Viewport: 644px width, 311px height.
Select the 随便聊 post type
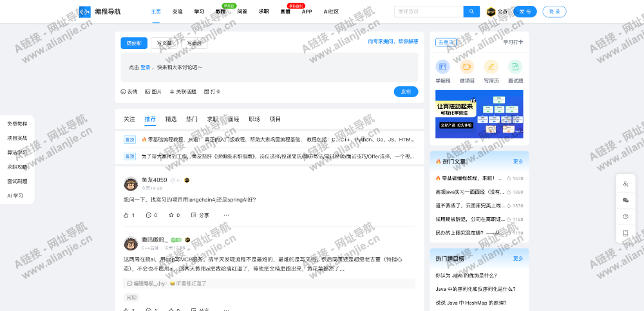pyautogui.click(x=134, y=43)
